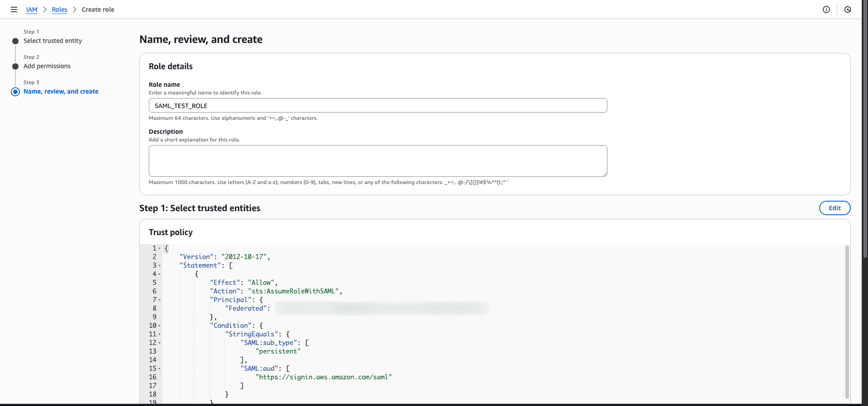Fold the Condition block on line 10
868x406 pixels.
[x=160, y=326]
